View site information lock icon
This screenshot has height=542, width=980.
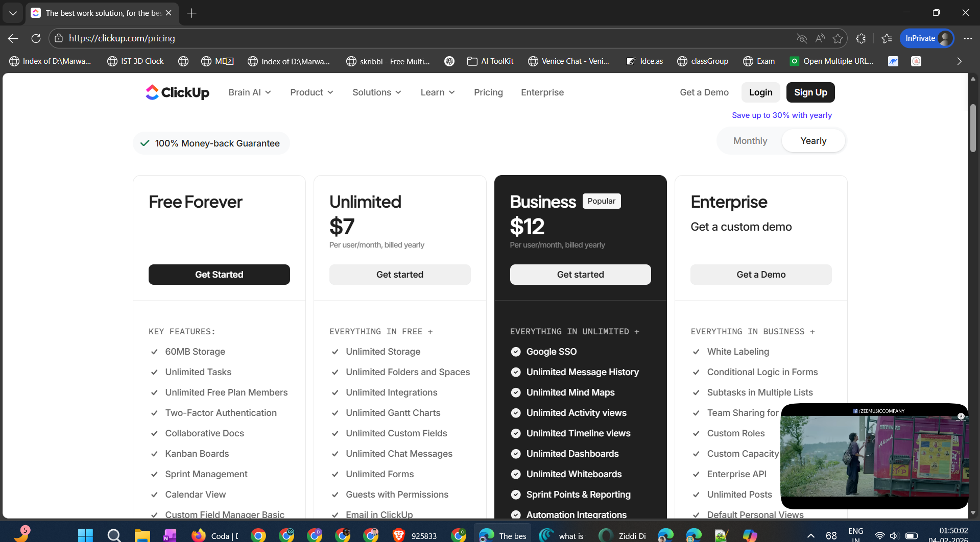59,38
